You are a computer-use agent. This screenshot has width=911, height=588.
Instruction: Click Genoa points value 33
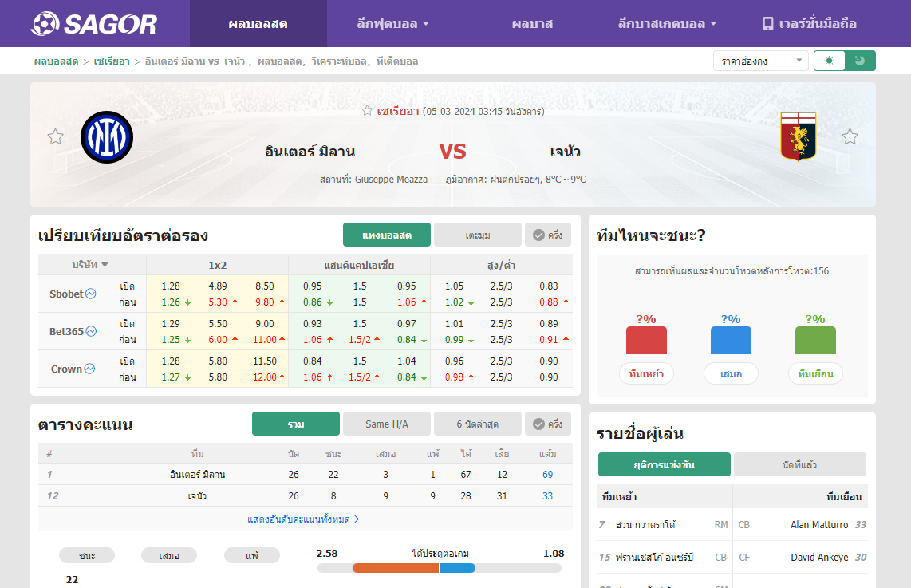click(547, 495)
